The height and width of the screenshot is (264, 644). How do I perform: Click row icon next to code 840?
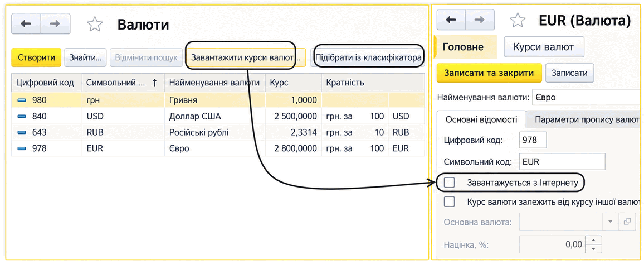[x=22, y=117]
